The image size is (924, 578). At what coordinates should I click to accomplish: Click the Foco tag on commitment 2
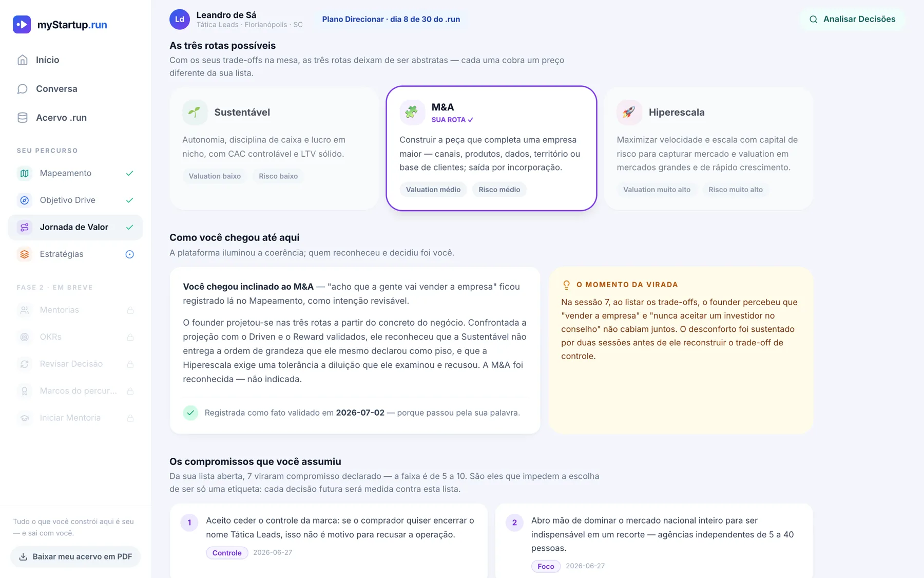click(x=546, y=566)
